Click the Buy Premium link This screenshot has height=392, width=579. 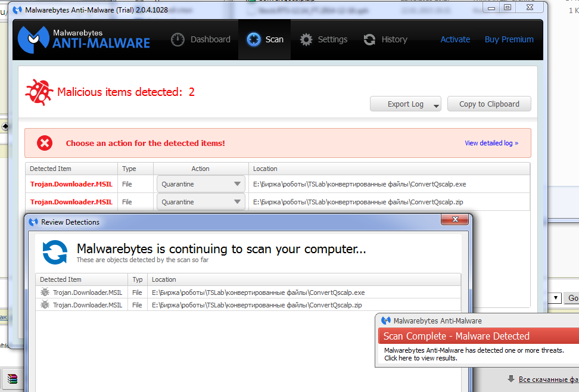[509, 39]
